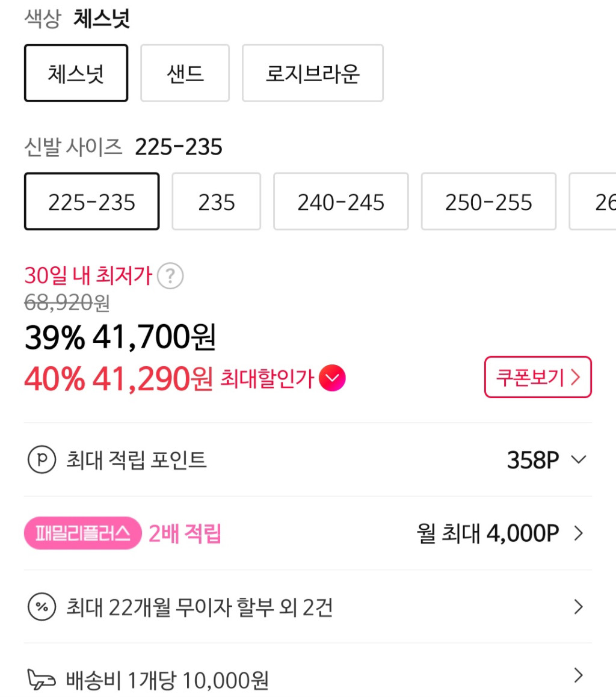Open shipping fee details chevron

coord(578,676)
